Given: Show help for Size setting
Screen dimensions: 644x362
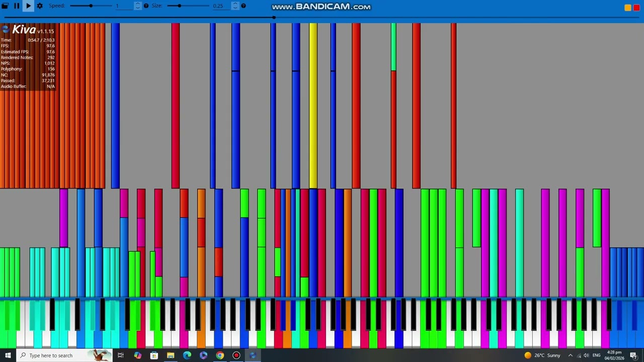Looking at the screenshot, I should (244, 6).
